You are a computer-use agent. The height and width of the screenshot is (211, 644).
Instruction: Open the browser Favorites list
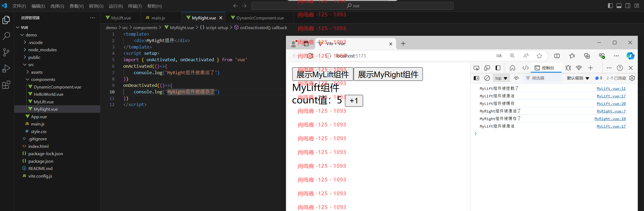pyautogui.click(x=572, y=56)
